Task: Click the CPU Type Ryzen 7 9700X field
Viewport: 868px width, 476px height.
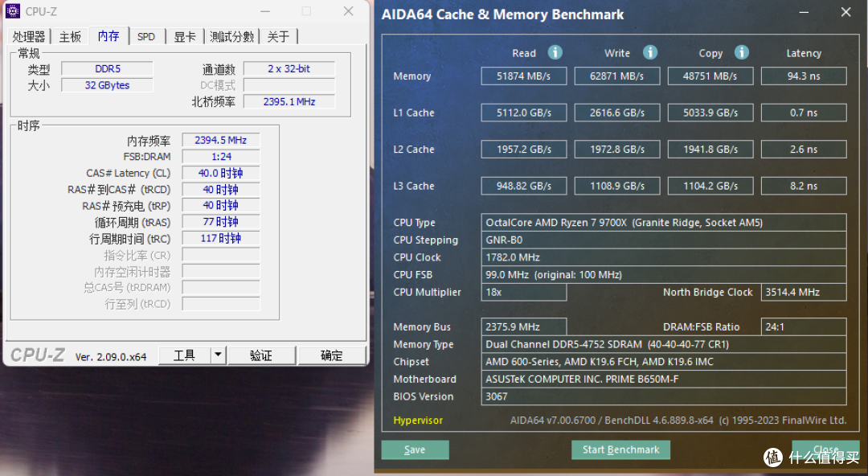Action: 664,222
